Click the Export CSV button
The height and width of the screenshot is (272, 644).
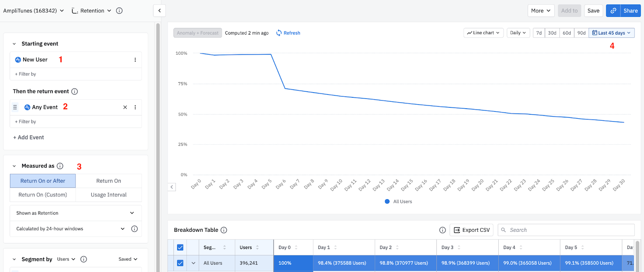pos(471,230)
